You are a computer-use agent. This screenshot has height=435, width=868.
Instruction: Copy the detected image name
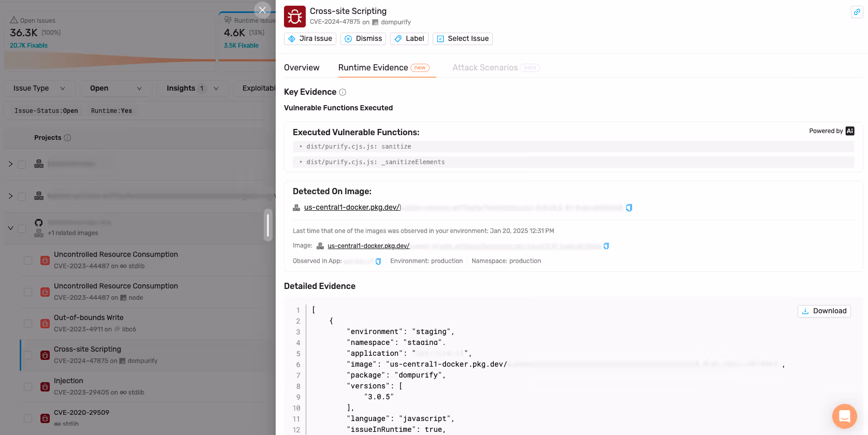pos(629,208)
